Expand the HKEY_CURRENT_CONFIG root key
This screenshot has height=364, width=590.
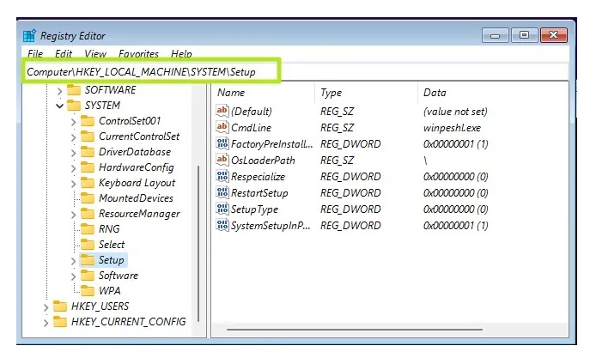46,323
